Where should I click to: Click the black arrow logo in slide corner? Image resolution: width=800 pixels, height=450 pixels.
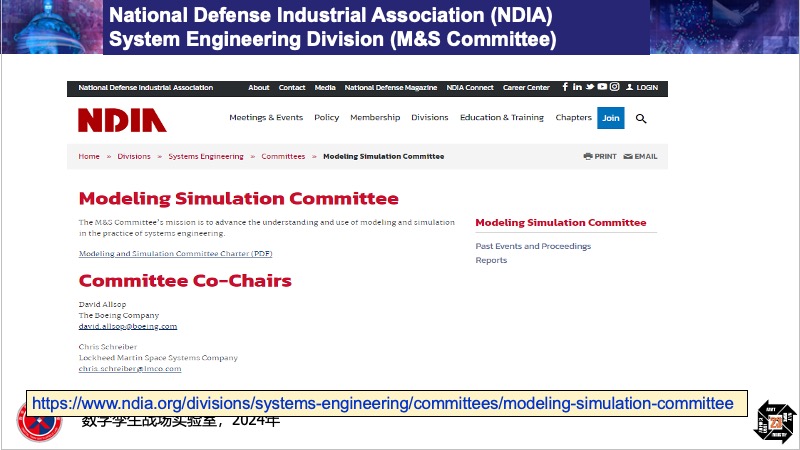(775, 421)
